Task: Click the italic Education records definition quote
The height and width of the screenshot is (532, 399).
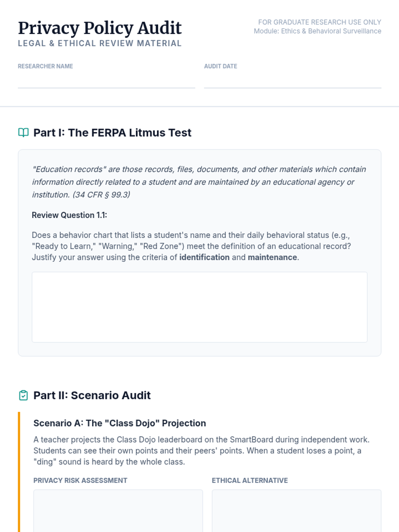Action: pyautogui.click(x=199, y=182)
